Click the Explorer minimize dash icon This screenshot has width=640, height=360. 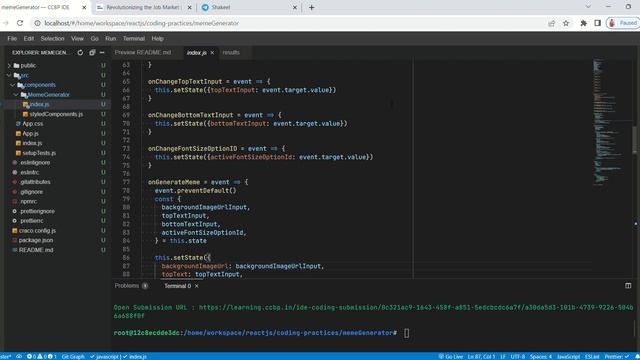pyautogui.click(x=102, y=53)
